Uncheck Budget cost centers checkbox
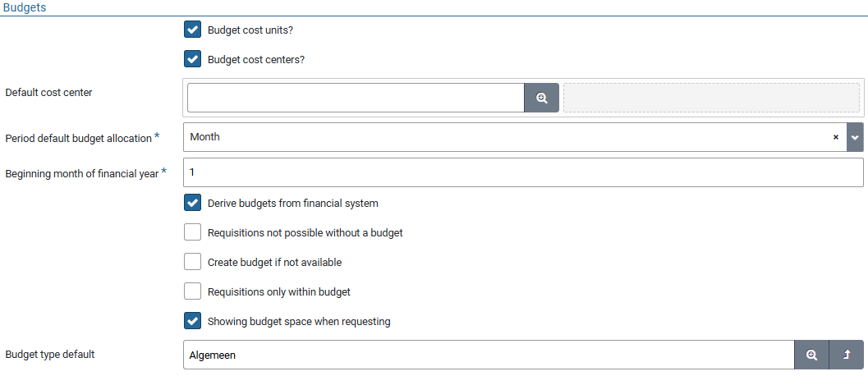This screenshot has height=376, width=868. (193, 60)
